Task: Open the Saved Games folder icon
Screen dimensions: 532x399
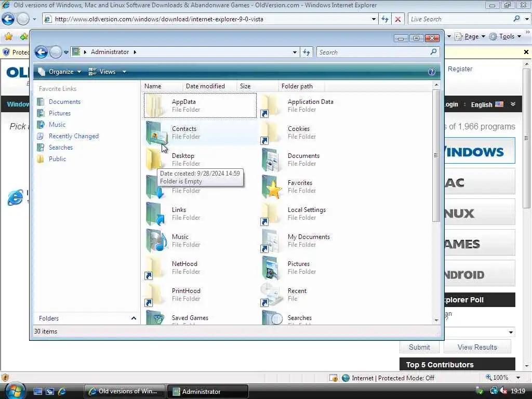Action: pyautogui.click(x=156, y=317)
